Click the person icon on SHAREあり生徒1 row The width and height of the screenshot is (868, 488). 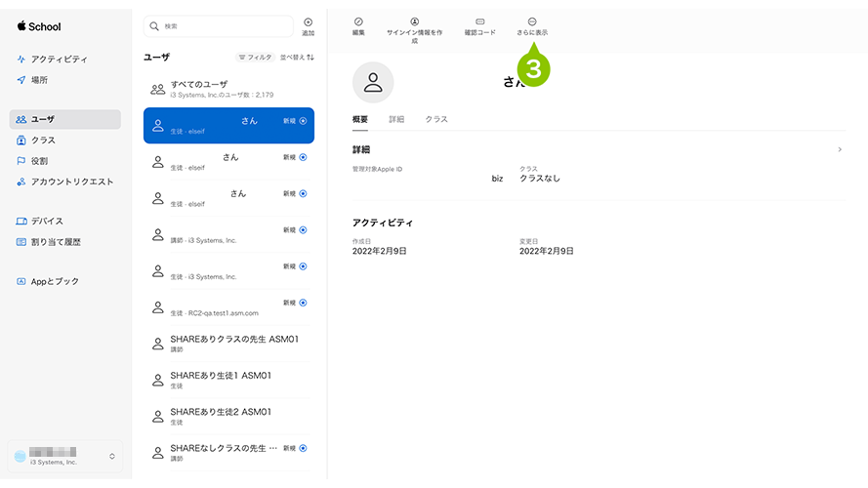pyautogui.click(x=158, y=380)
